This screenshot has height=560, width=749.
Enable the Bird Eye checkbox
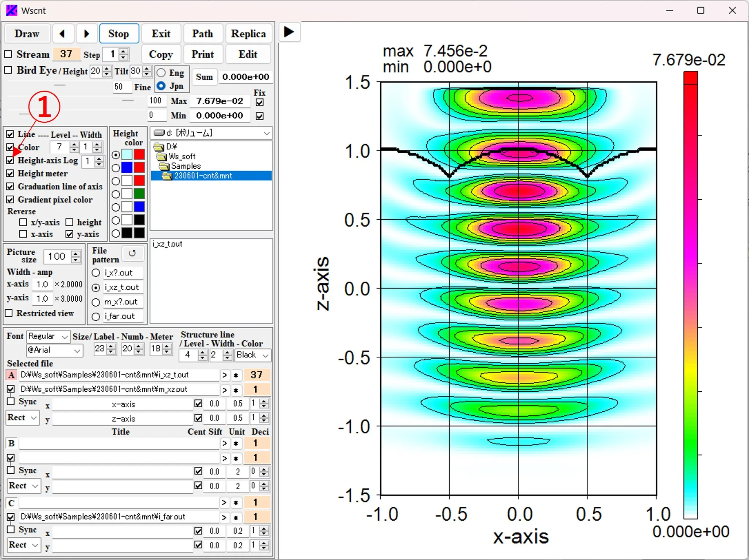click(8, 70)
